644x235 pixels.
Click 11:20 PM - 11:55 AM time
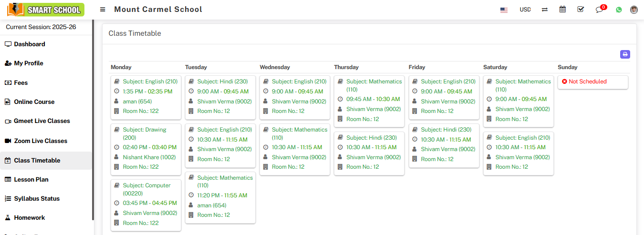point(222,195)
